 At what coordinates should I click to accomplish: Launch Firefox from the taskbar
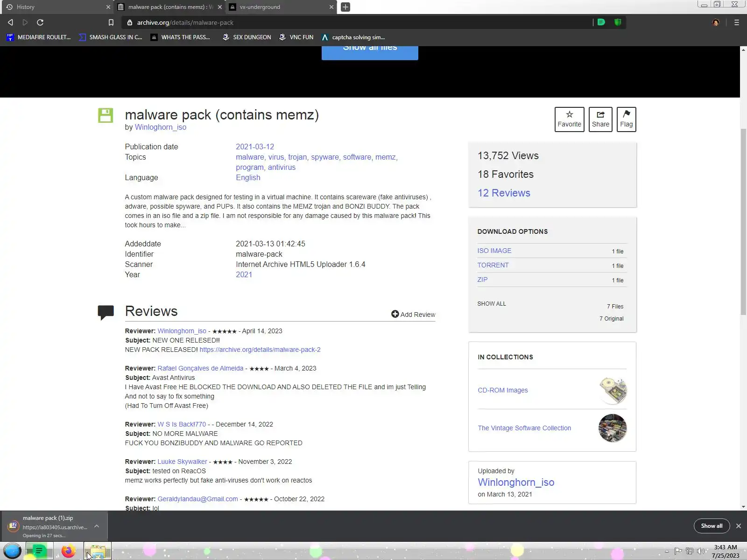(68, 551)
